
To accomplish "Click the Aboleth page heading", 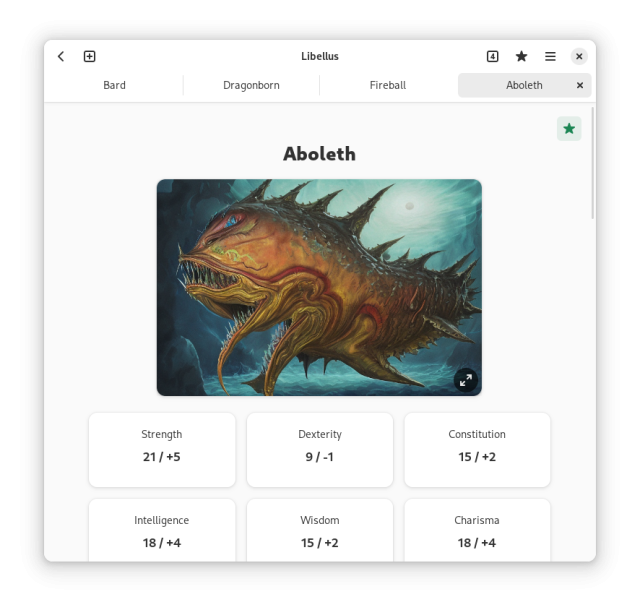I will (320, 154).
